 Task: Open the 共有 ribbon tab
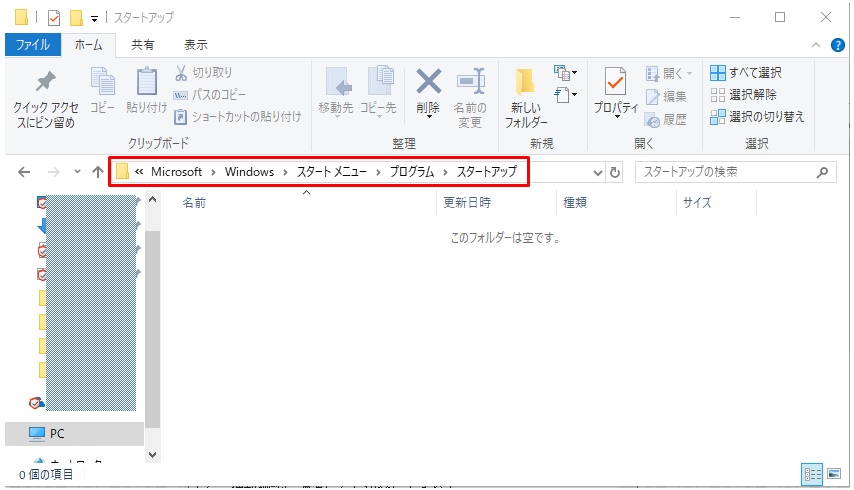pos(143,45)
